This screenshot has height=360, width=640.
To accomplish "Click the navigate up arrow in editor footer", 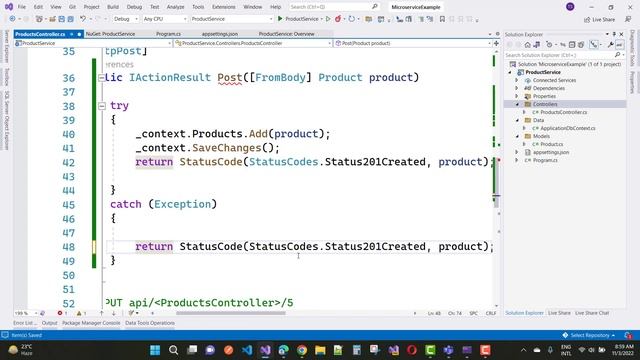I will tap(102, 313).
